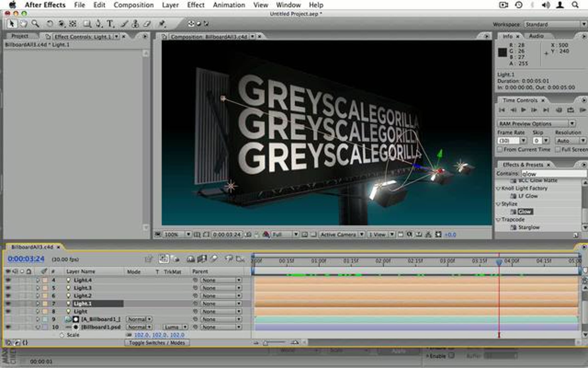Open the RAM Preview Options dropdown

point(536,123)
